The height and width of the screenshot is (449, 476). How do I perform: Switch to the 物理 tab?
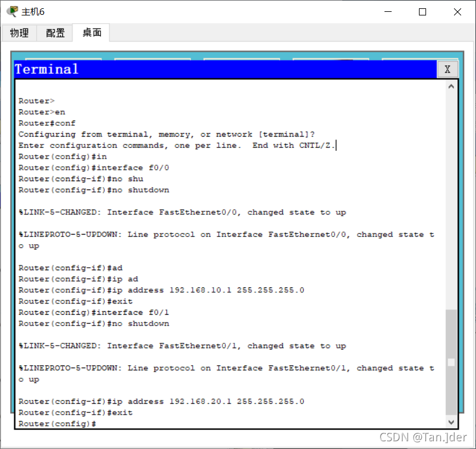19,33
